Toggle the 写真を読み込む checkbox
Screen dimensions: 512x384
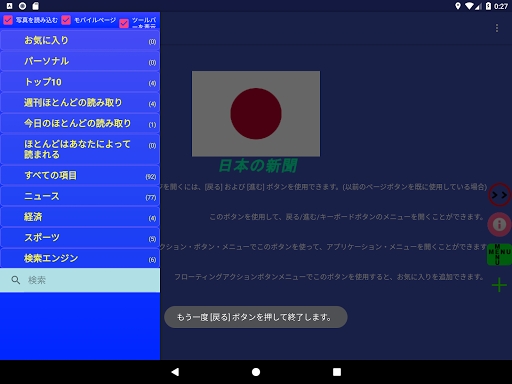(8, 20)
